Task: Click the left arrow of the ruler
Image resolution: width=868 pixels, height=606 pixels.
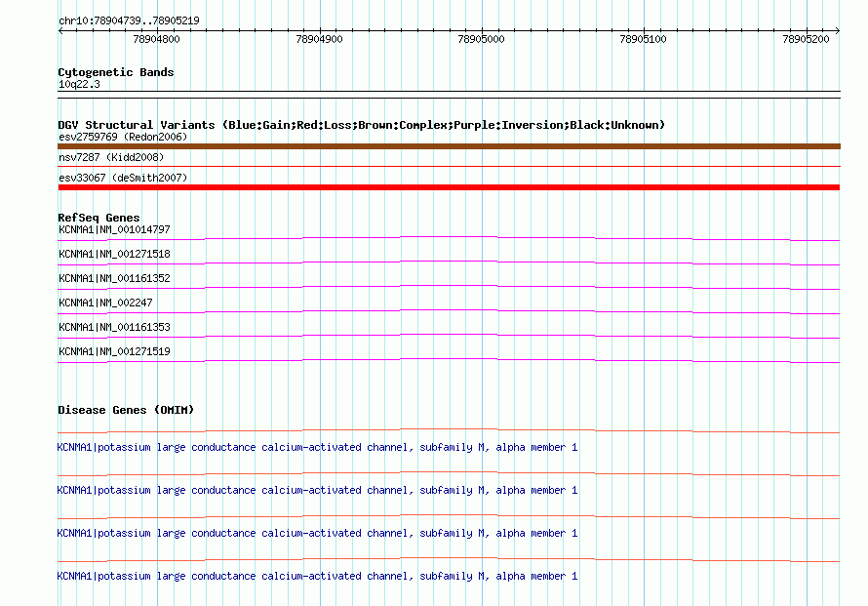Action: 60,30
